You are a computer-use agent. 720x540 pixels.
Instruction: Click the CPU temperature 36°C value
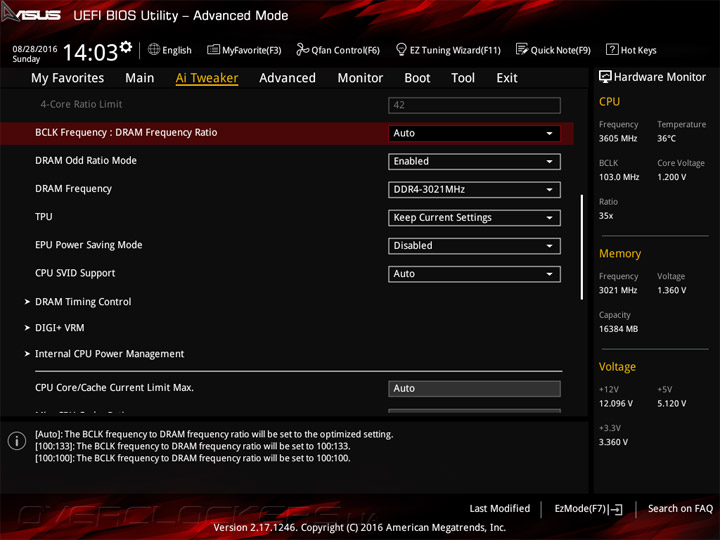coord(666,139)
